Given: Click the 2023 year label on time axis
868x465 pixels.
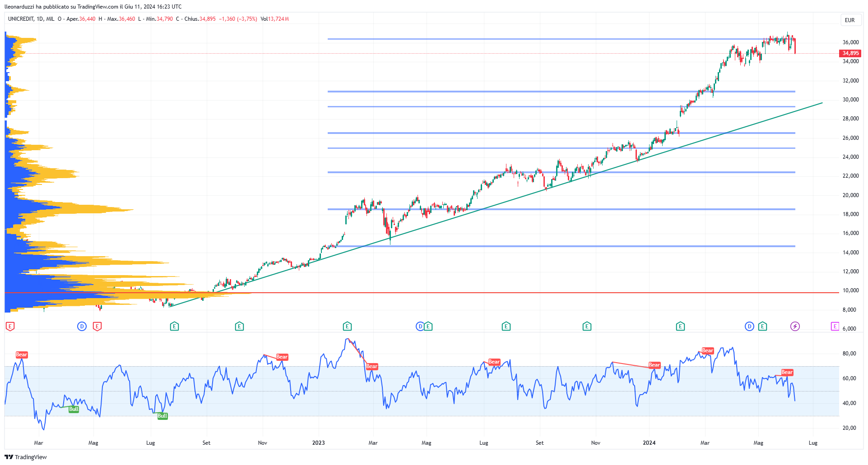Looking at the screenshot, I should (x=318, y=443).
